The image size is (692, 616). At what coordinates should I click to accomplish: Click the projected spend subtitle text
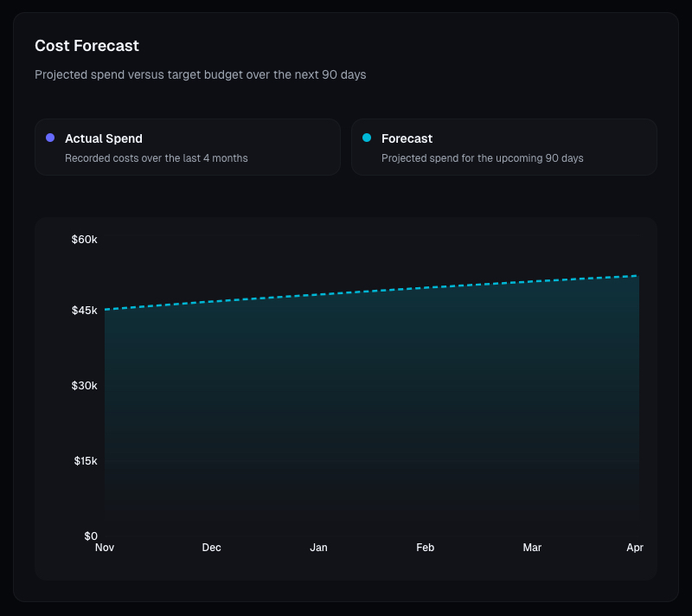200,75
